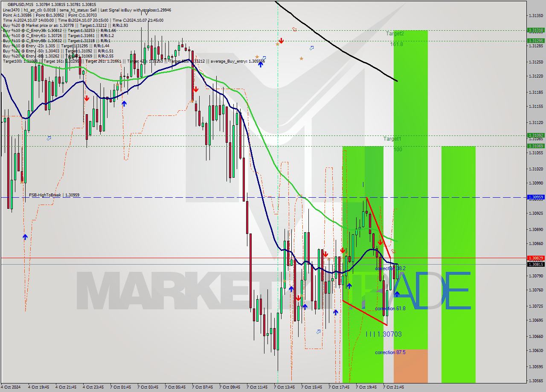Select the 161.8 Fibonacci level label
The image size is (546, 392).
point(396,44)
